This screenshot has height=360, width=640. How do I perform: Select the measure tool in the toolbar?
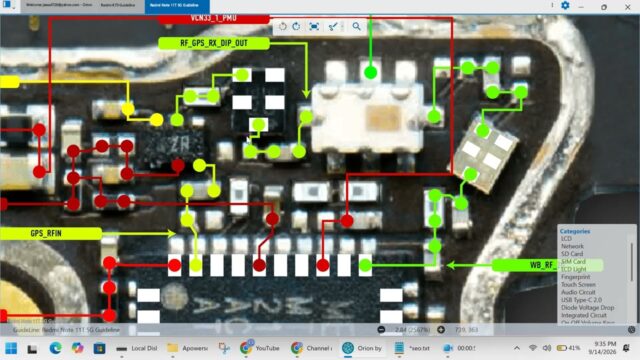333,27
